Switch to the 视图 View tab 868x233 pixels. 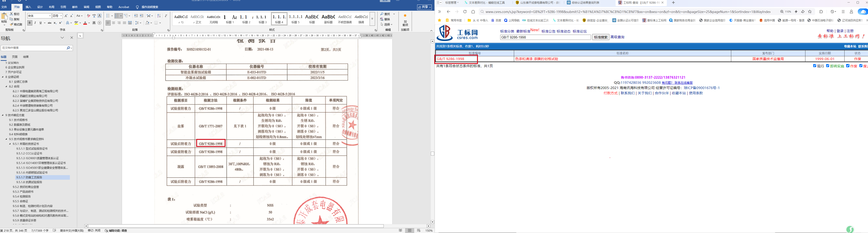coord(98,7)
